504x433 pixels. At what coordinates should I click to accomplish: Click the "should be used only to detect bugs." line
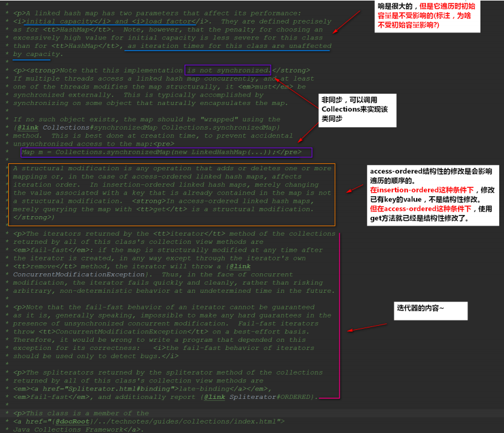(x=95, y=356)
